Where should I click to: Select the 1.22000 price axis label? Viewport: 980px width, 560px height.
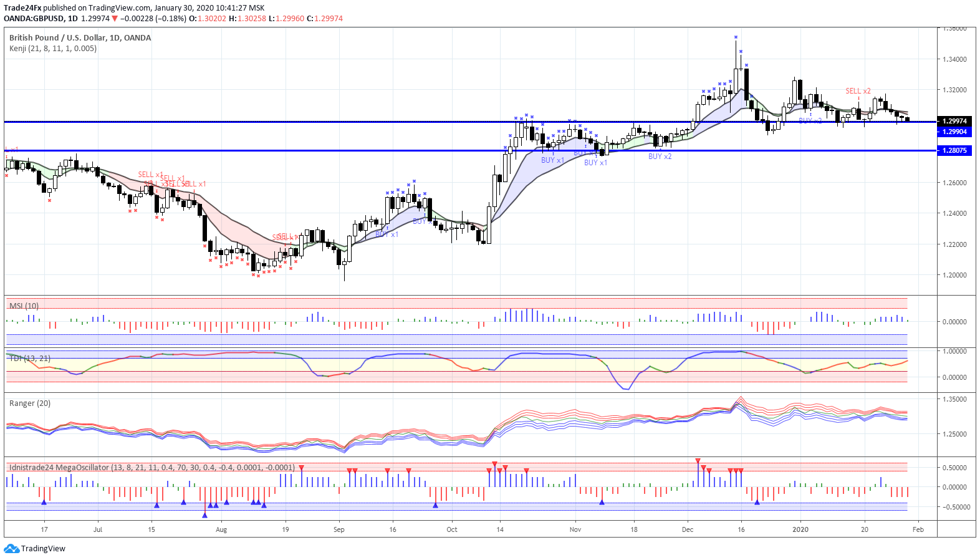pyautogui.click(x=954, y=244)
